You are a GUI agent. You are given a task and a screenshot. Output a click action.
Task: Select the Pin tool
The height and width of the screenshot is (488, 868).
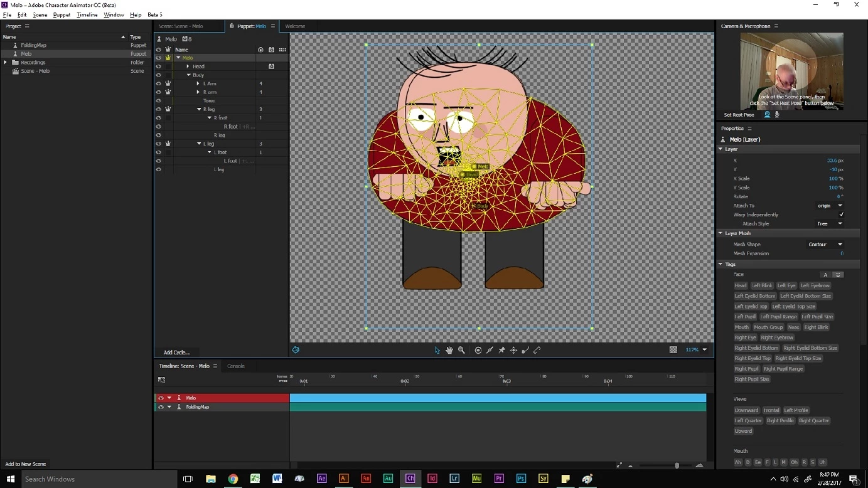pyautogui.click(x=501, y=350)
